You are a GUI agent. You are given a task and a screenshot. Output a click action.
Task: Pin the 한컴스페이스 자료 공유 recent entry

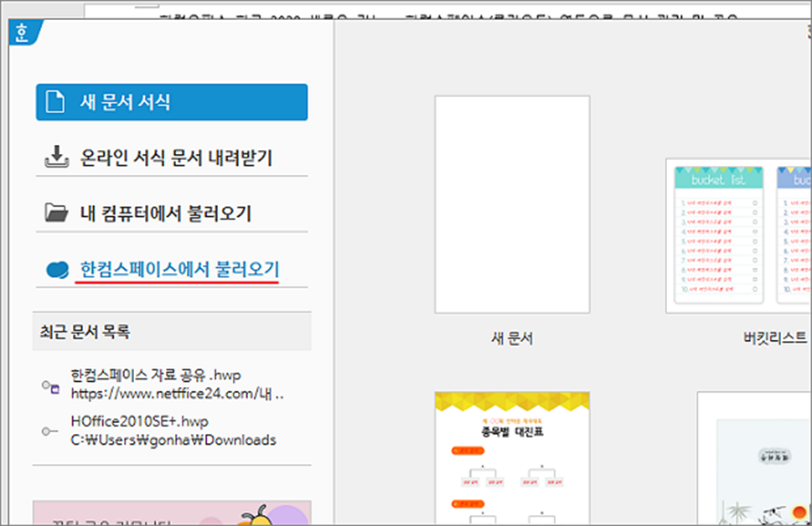pos(51,386)
